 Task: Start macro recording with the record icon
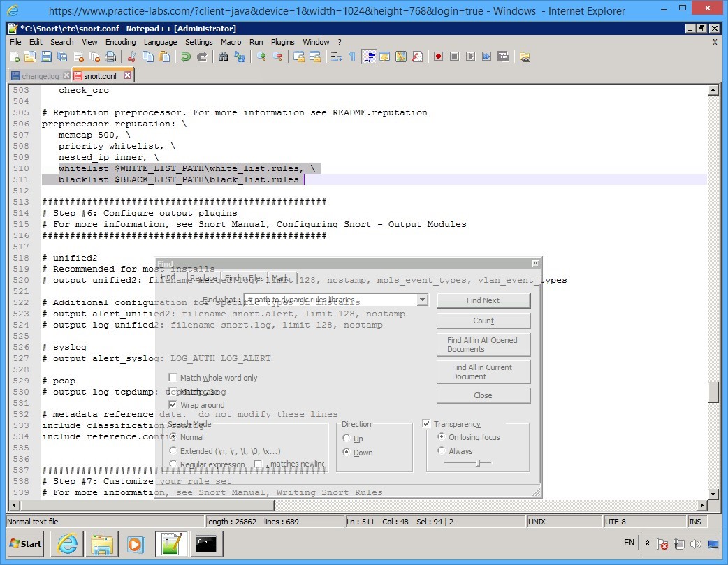[x=439, y=57]
